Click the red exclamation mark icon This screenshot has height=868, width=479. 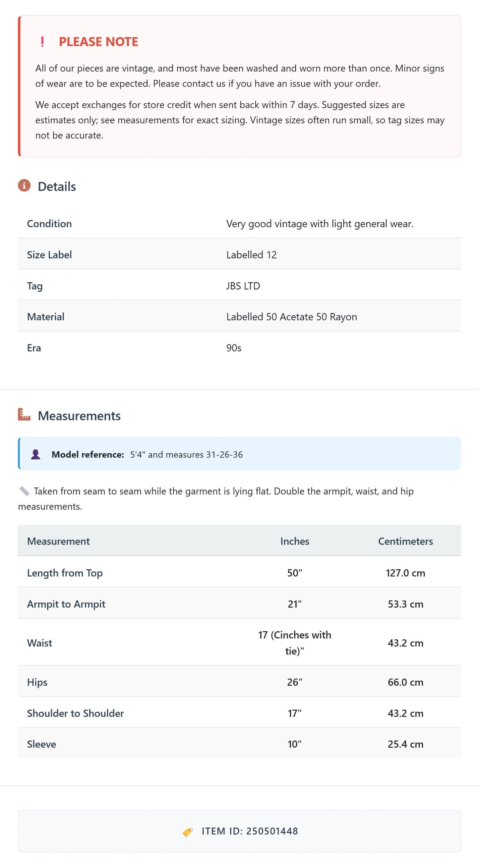pos(42,41)
